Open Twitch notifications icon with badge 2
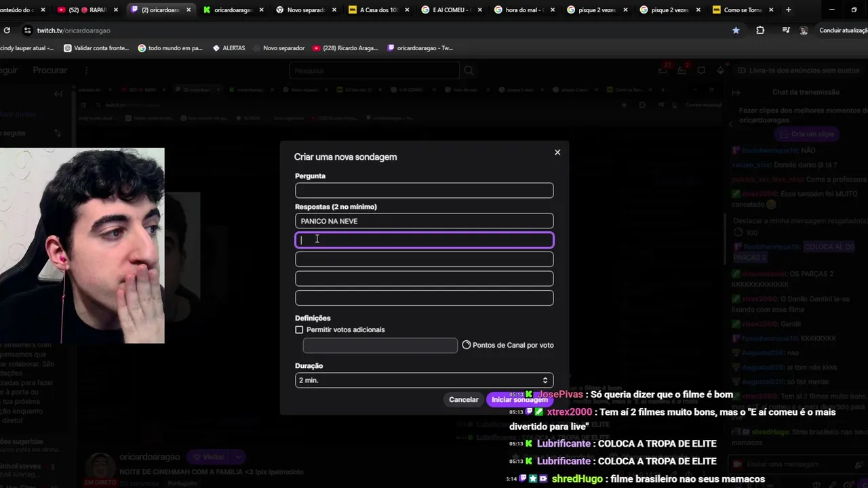The image size is (868, 488). pyautogui.click(x=684, y=70)
